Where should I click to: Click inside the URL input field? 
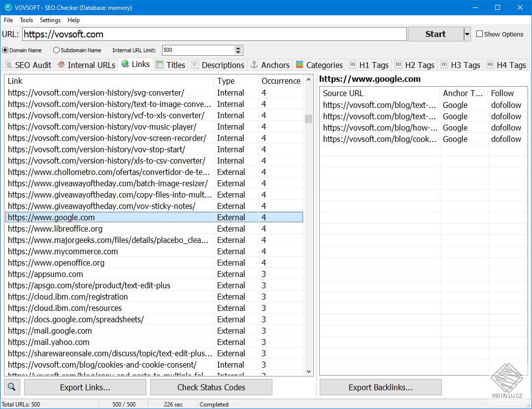197,34
